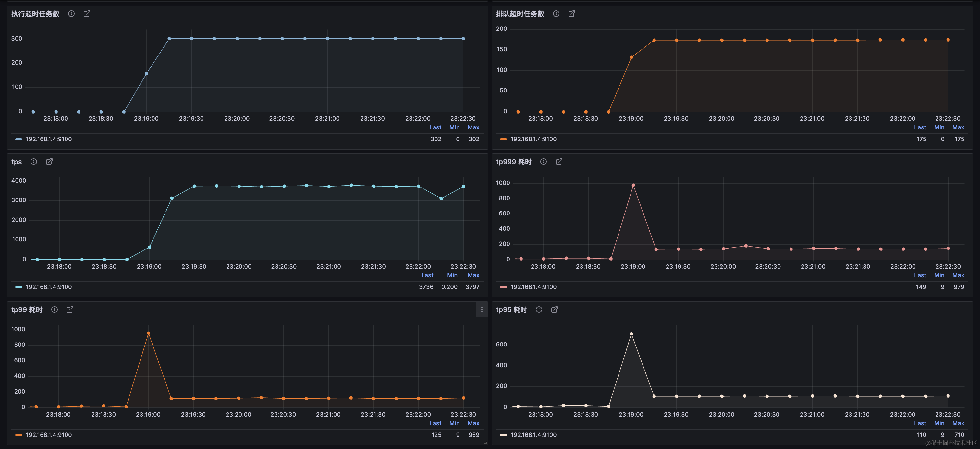The width and height of the screenshot is (980, 449).
Task: Click info icon on 排队超时任务数 panel
Action: pyautogui.click(x=556, y=14)
